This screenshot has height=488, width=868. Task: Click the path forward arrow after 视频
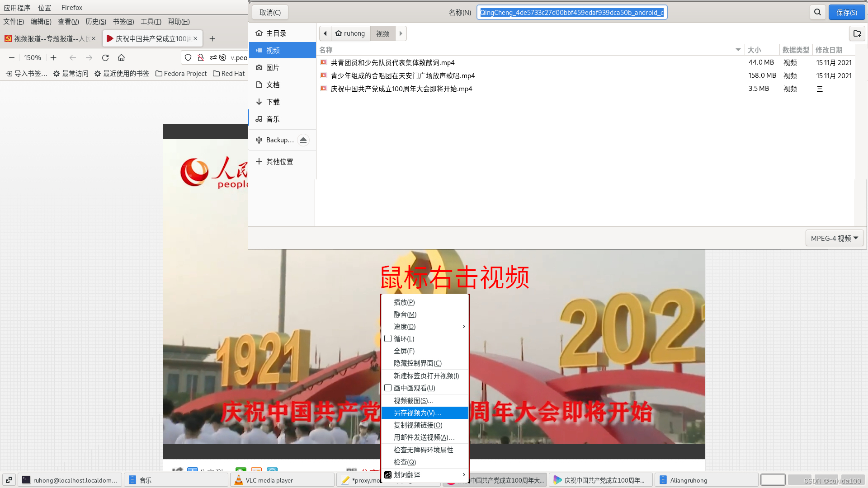(x=401, y=33)
